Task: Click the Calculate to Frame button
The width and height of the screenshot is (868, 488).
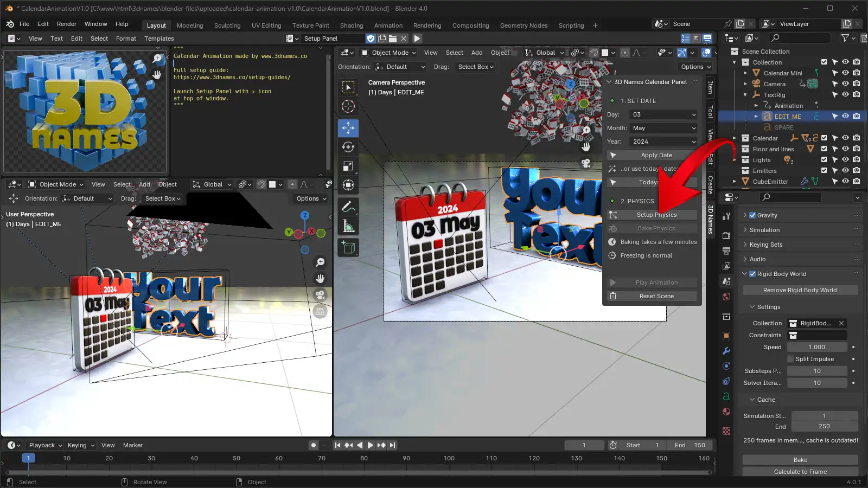Action: click(x=800, y=472)
